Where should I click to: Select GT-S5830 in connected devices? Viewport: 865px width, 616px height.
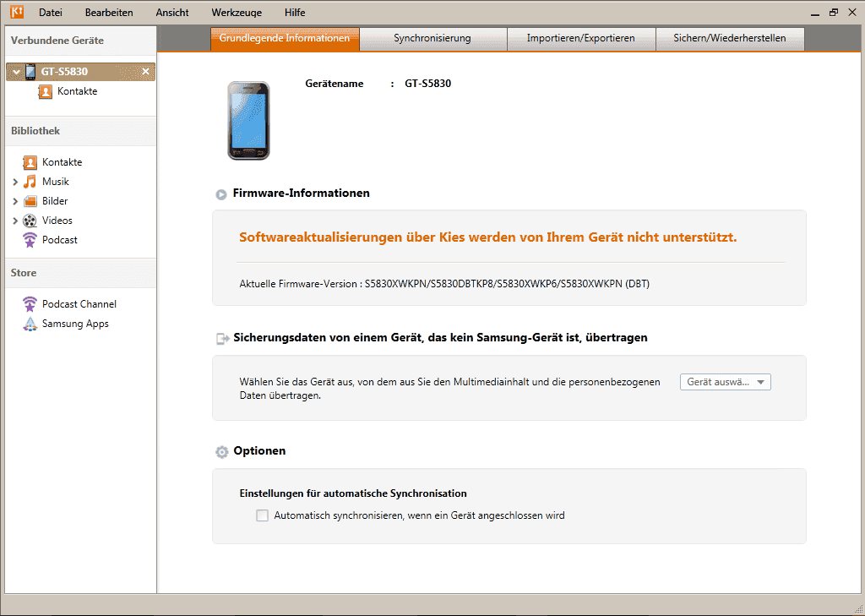click(80, 72)
